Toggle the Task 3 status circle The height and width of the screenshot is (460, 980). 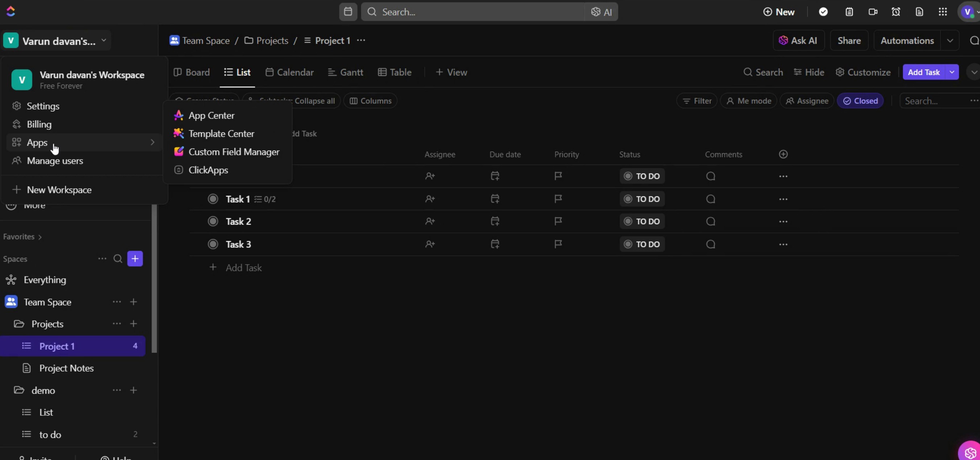coord(213,244)
